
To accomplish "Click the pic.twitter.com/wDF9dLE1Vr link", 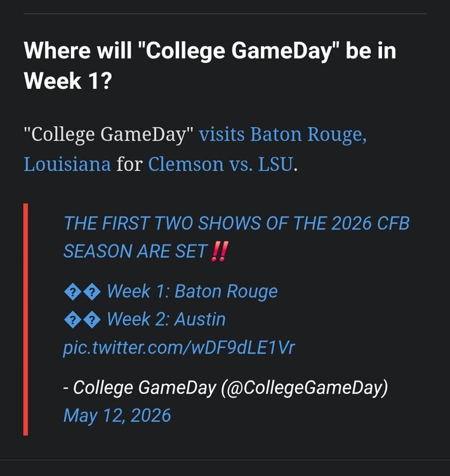I will pos(179,347).
